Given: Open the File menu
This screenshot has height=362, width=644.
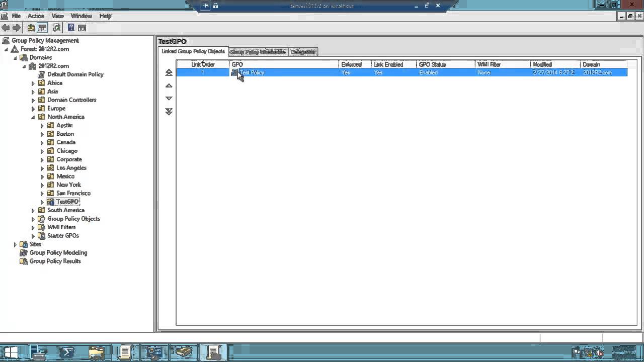Looking at the screenshot, I should tap(17, 16).
